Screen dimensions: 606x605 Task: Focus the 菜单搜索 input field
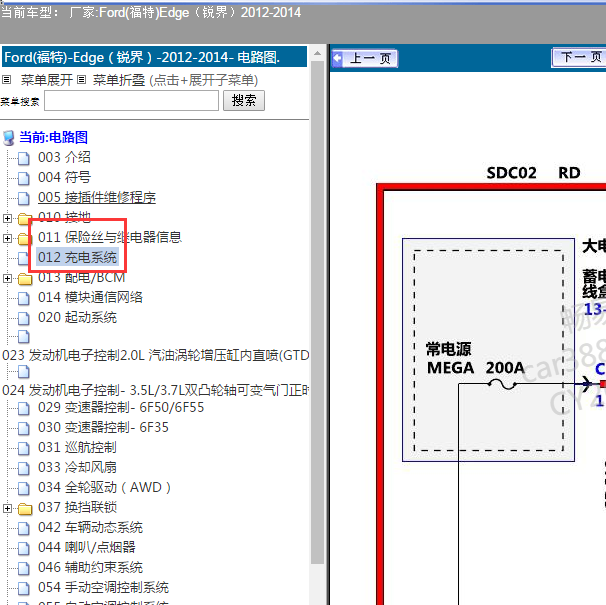(x=131, y=101)
